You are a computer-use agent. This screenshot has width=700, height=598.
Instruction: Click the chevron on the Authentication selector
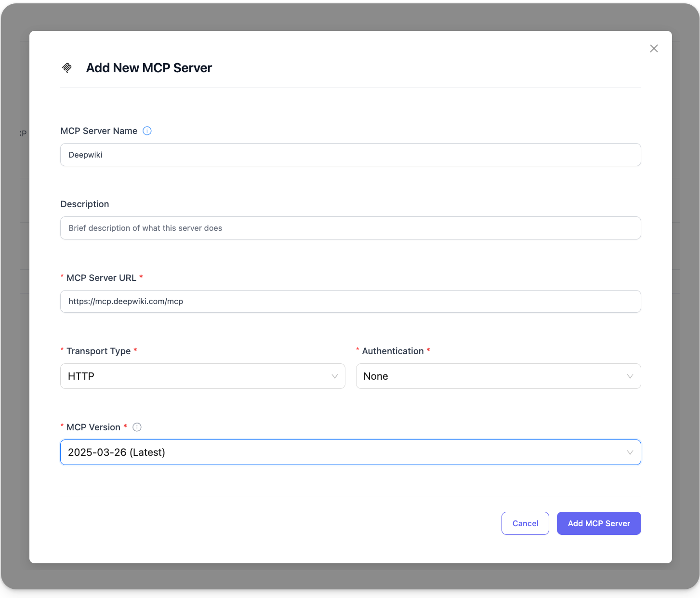630,376
